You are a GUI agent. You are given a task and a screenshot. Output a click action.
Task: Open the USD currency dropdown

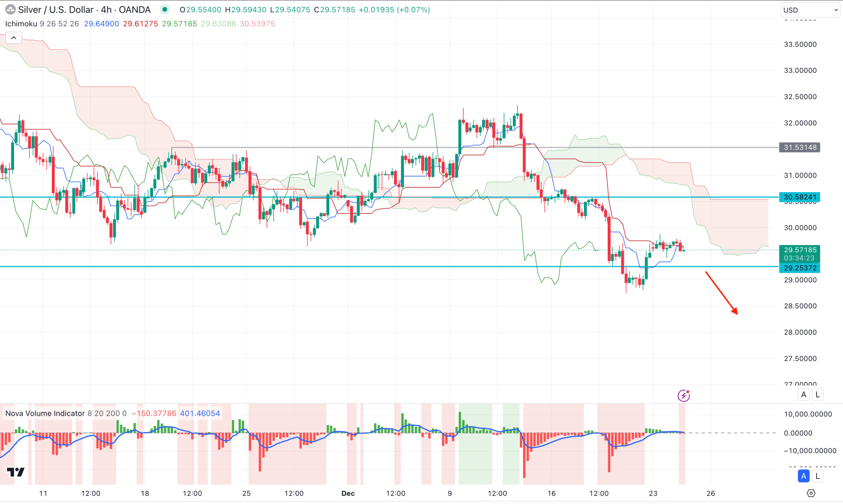pyautogui.click(x=811, y=10)
